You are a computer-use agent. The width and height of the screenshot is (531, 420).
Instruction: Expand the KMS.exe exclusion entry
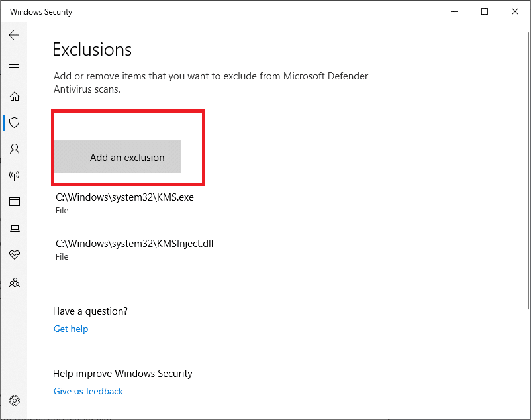pyautogui.click(x=124, y=203)
